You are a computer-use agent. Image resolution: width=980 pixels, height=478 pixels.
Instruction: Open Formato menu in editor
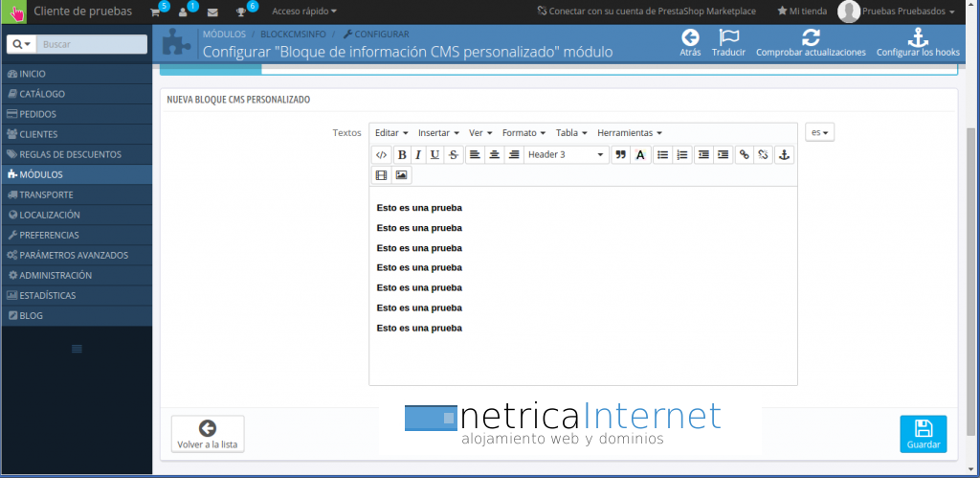[x=523, y=132]
